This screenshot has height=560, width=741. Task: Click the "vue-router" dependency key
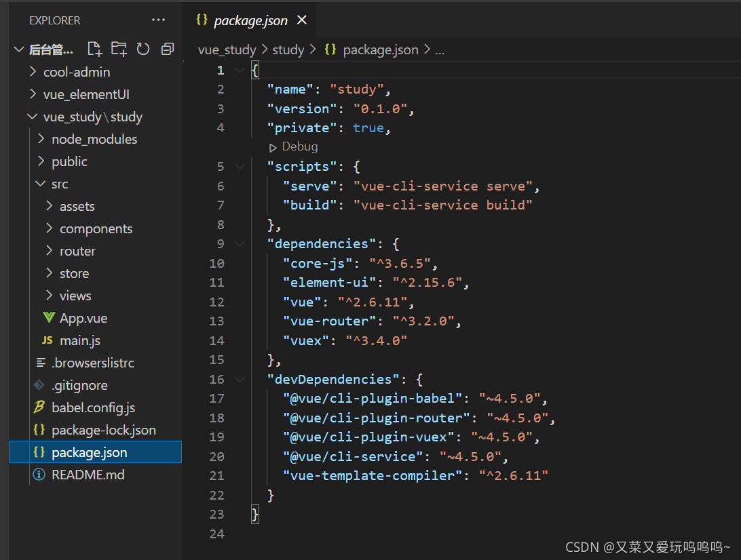[329, 321]
